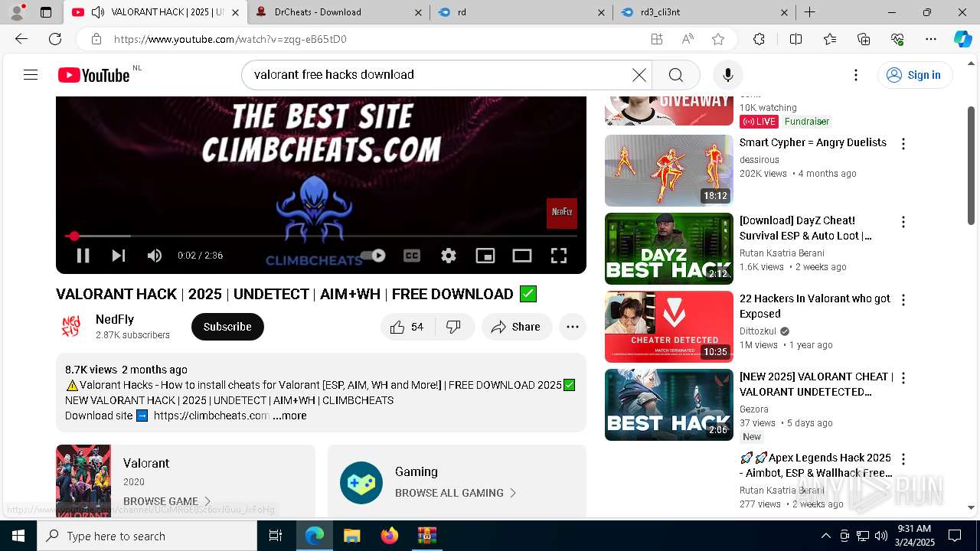Open climbcheats.com link in description
The image size is (980, 551).
tap(211, 416)
